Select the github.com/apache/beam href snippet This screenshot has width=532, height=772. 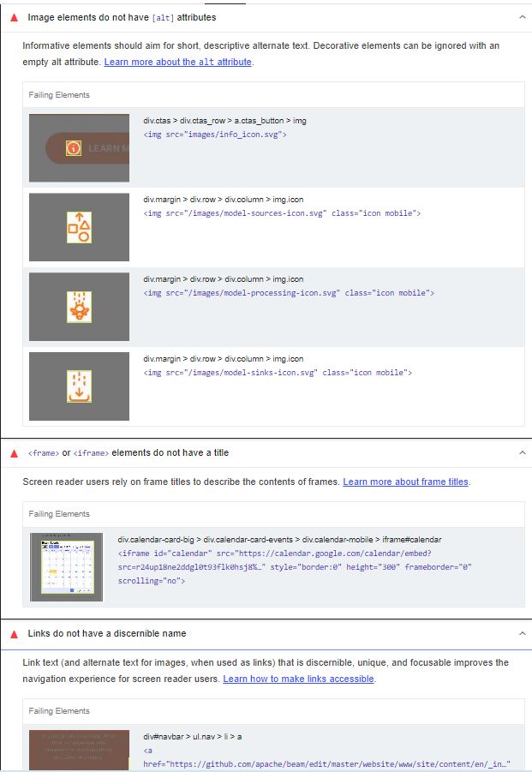pyautogui.click(x=326, y=757)
